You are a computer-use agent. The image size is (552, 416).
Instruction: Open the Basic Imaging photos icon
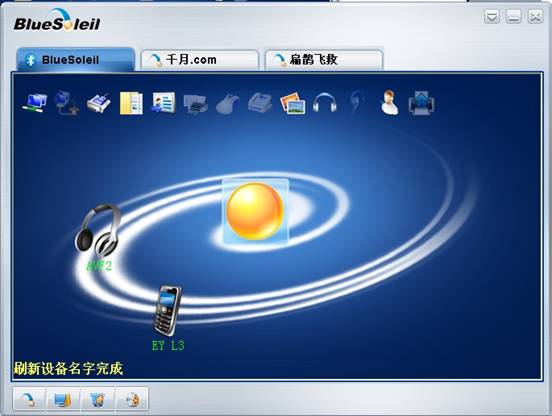[x=293, y=103]
